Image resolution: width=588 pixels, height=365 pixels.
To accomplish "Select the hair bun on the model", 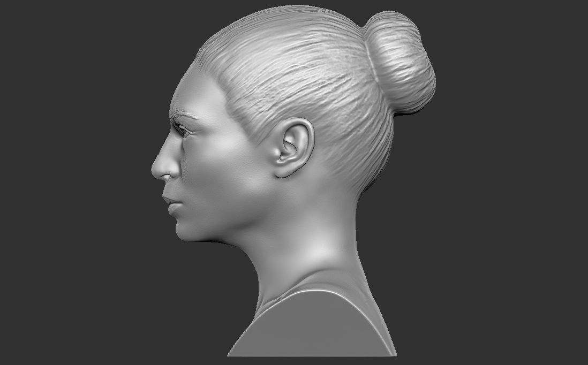I will [x=399, y=63].
